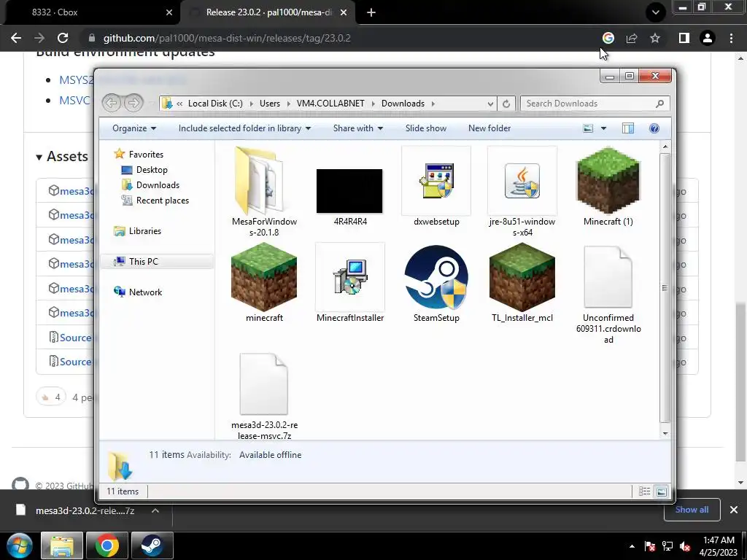The height and width of the screenshot is (560, 747).
Task: Click VM4.COLLABNET in the breadcrumb
Action: tap(330, 104)
